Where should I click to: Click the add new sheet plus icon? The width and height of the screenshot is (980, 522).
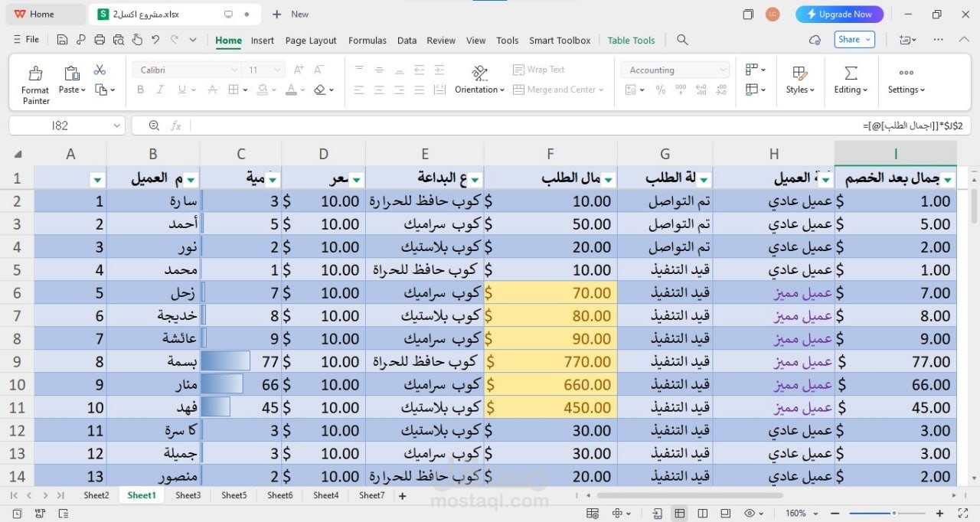click(403, 496)
